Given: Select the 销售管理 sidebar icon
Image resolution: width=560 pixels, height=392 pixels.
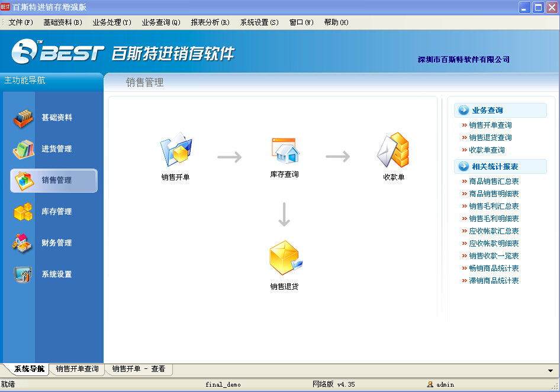Looking at the screenshot, I should (23, 181).
